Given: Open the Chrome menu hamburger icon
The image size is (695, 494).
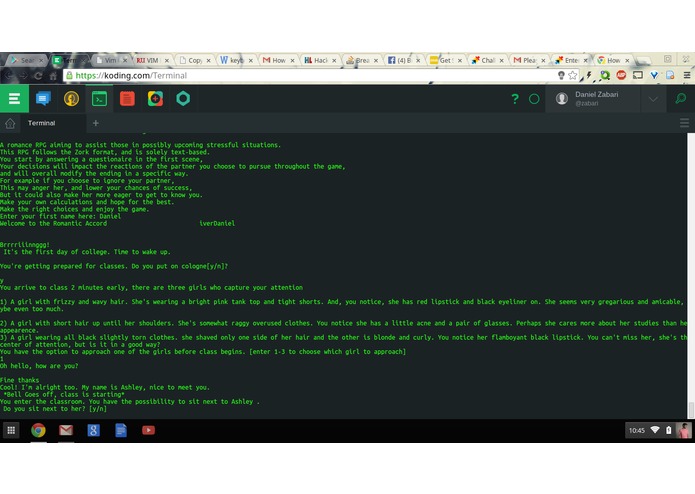Looking at the screenshot, I should (687, 75).
